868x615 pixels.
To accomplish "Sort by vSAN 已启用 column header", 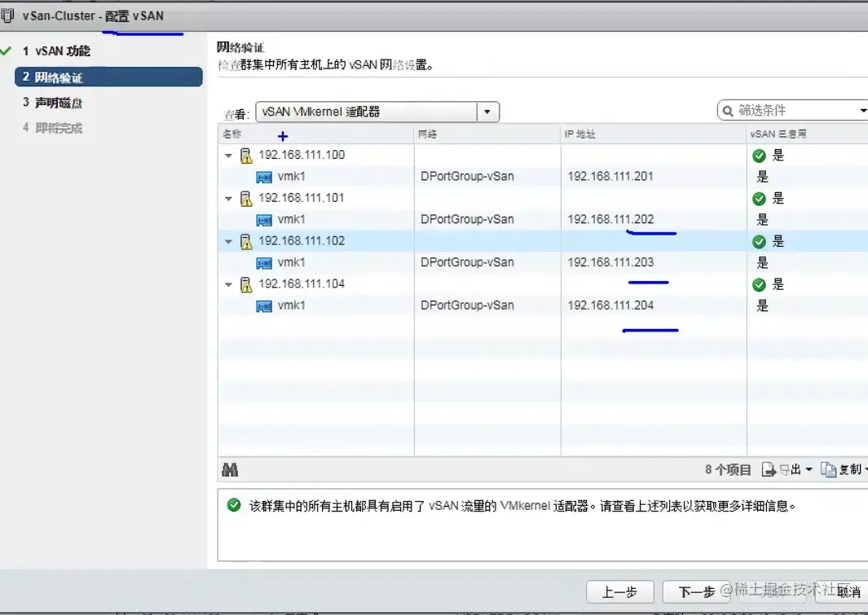I will [x=807, y=134].
